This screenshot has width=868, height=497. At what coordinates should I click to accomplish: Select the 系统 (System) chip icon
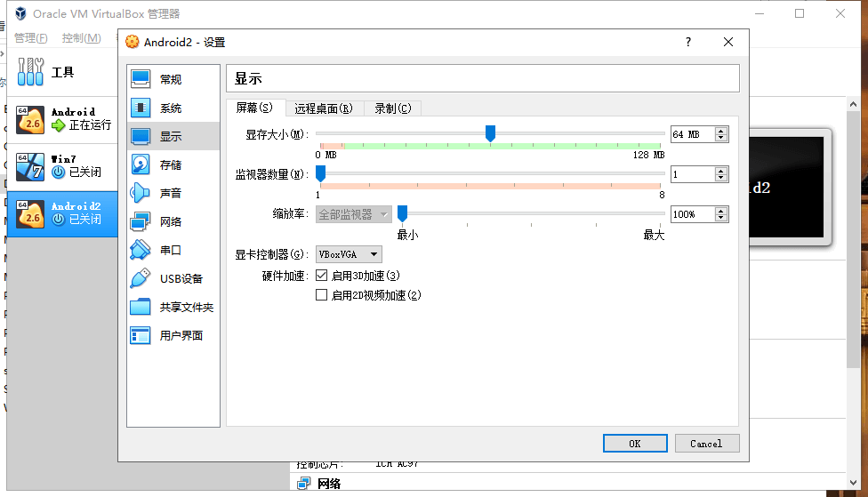141,108
